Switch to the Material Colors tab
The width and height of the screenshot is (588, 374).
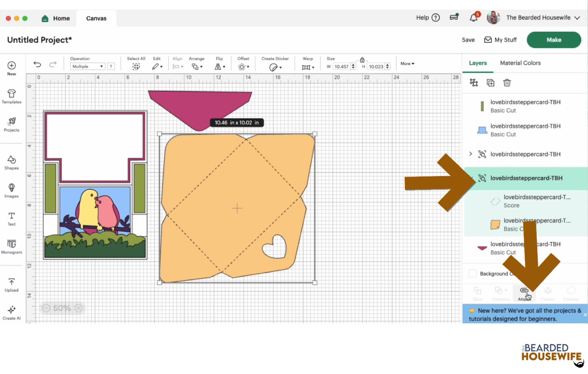pos(520,63)
